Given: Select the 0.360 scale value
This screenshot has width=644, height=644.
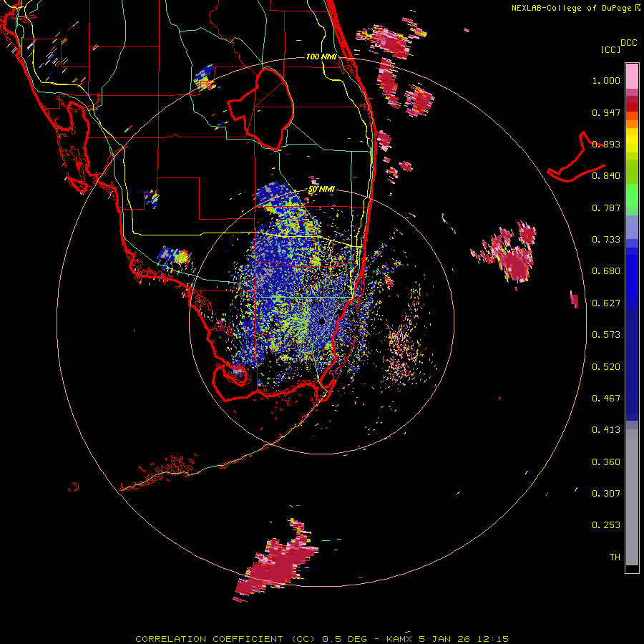Looking at the screenshot, I should click(606, 462).
